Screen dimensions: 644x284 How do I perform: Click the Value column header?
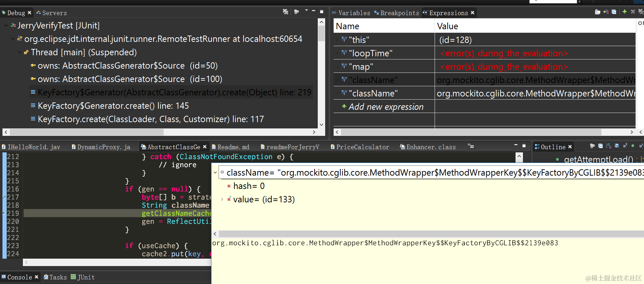coord(535,26)
